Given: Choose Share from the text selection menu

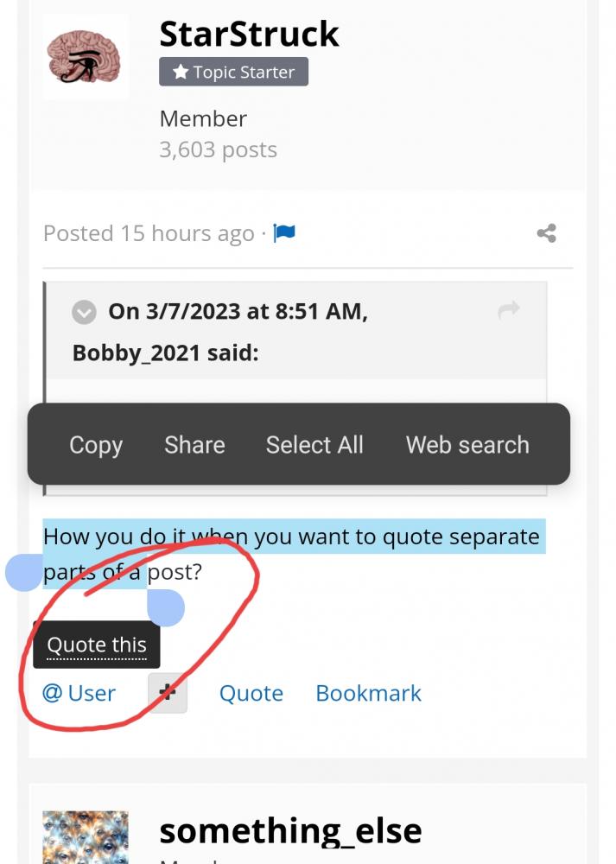Looking at the screenshot, I should click(194, 445).
